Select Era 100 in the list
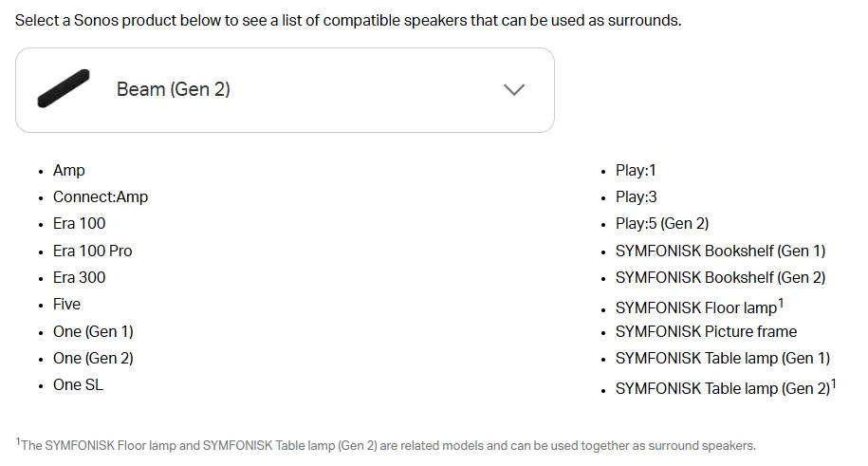The image size is (868, 466). coord(79,223)
